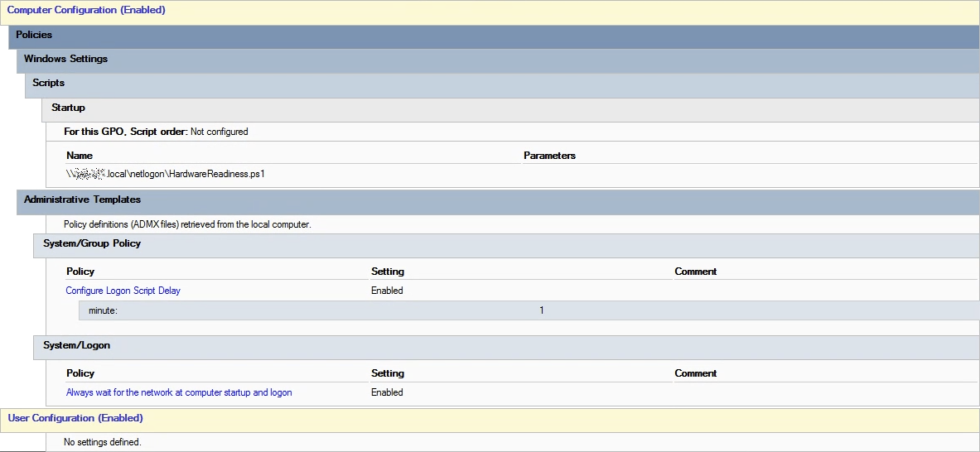Collapse the Administrative Templates section

pyautogui.click(x=82, y=200)
